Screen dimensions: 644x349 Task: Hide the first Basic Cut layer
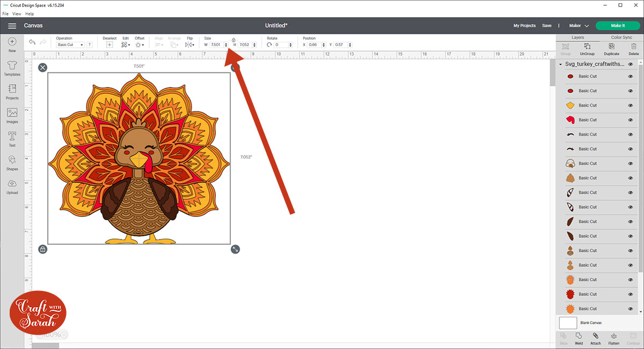coord(631,76)
